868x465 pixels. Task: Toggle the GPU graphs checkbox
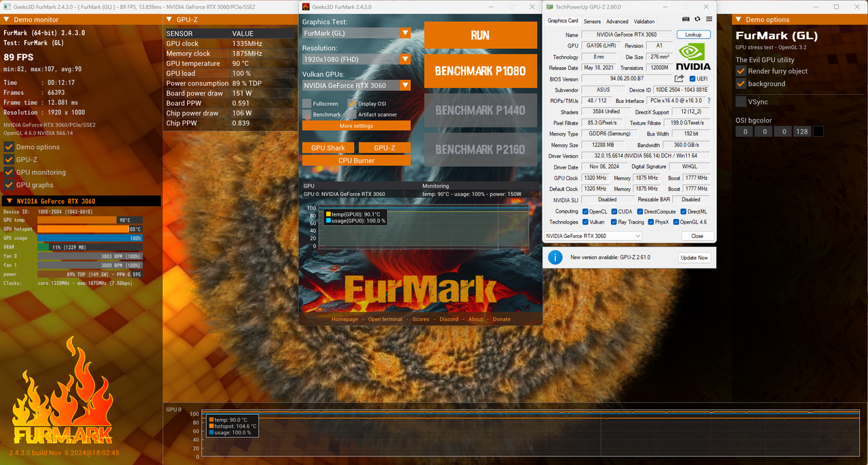coord(9,184)
